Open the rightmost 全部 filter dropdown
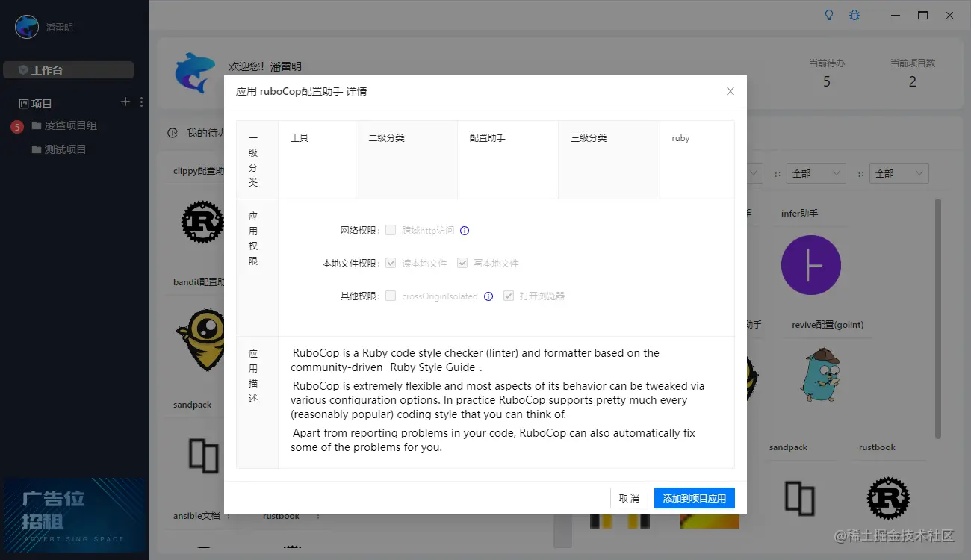 click(899, 173)
